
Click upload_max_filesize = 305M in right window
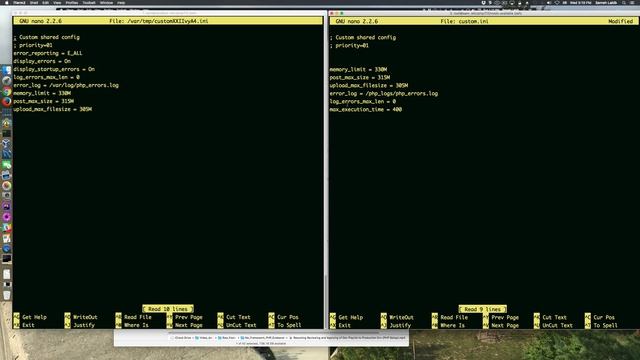click(369, 85)
